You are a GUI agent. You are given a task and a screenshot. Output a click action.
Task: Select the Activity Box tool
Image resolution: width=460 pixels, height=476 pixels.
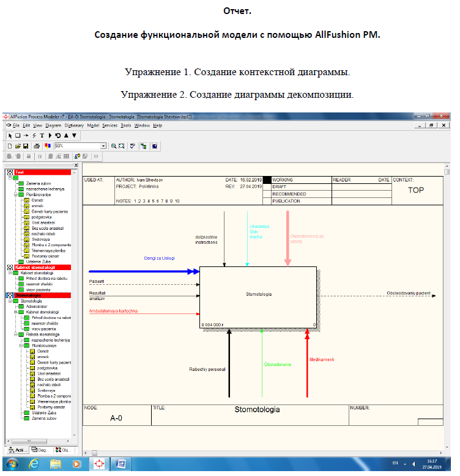(x=18, y=136)
